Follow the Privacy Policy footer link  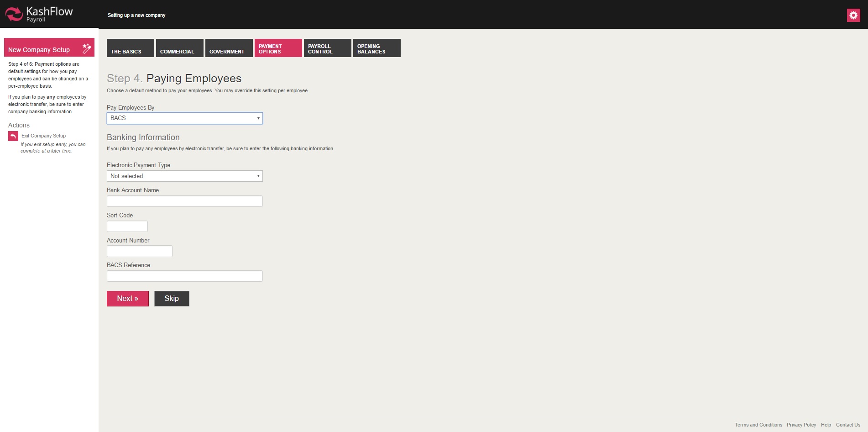[x=801, y=425]
